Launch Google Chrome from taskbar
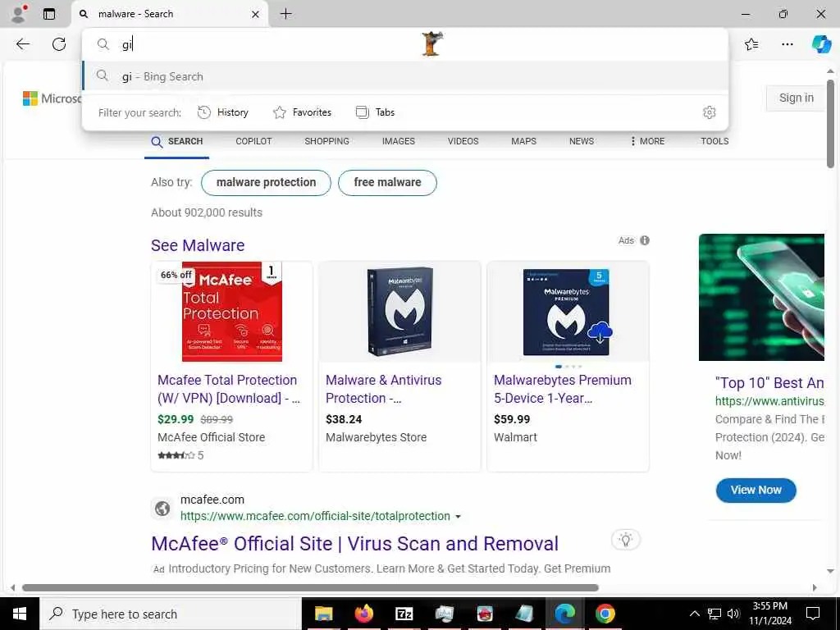Image resolution: width=840 pixels, height=630 pixels. (605, 614)
